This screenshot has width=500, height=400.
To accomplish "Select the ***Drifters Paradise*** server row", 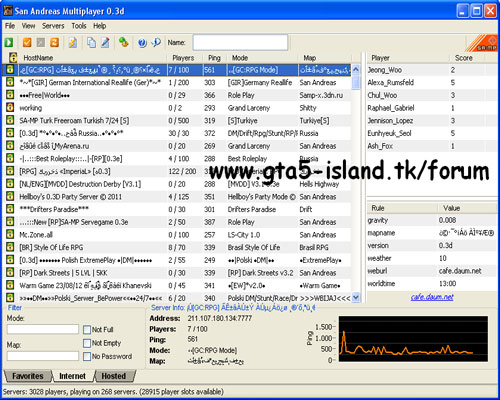I will coord(177,209).
